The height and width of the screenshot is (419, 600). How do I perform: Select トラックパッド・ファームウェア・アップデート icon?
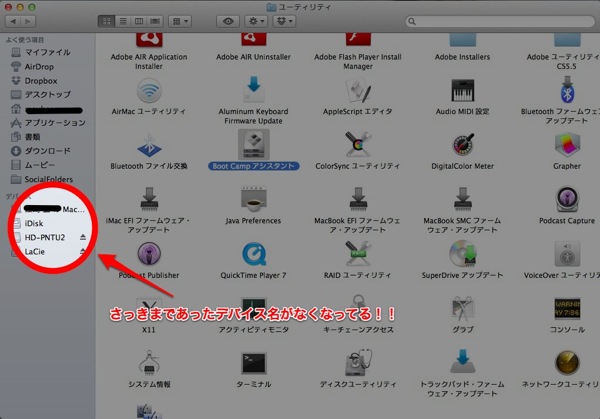pyautogui.click(x=462, y=361)
